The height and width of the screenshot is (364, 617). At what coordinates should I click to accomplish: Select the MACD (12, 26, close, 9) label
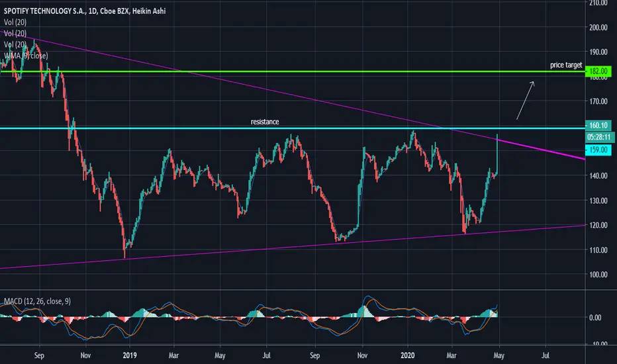(x=37, y=301)
